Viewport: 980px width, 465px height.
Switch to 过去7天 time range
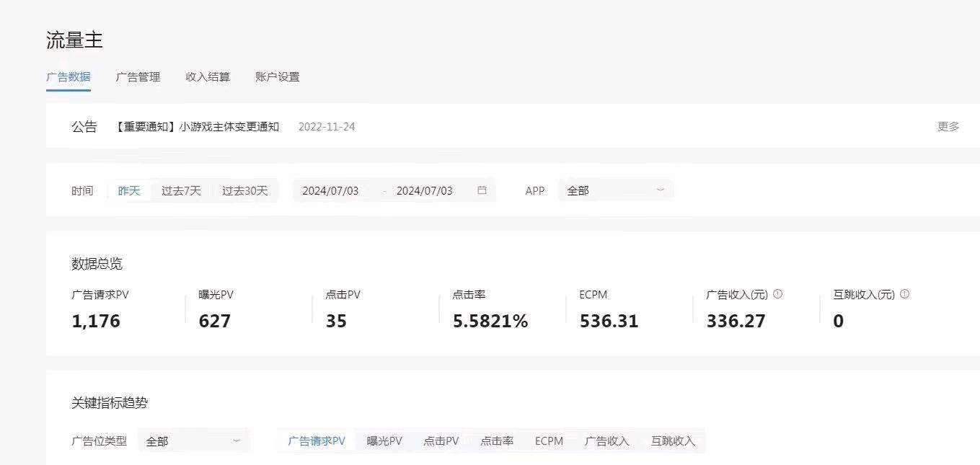(180, 190)
